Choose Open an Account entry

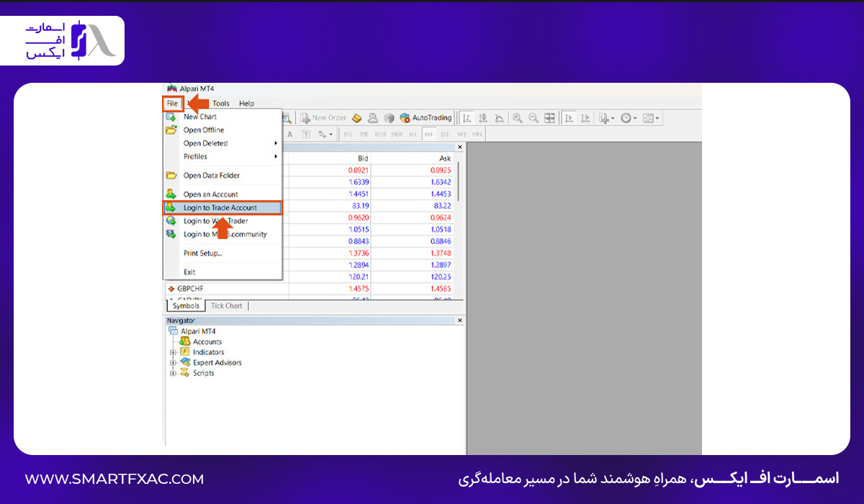tap(222, 194)
